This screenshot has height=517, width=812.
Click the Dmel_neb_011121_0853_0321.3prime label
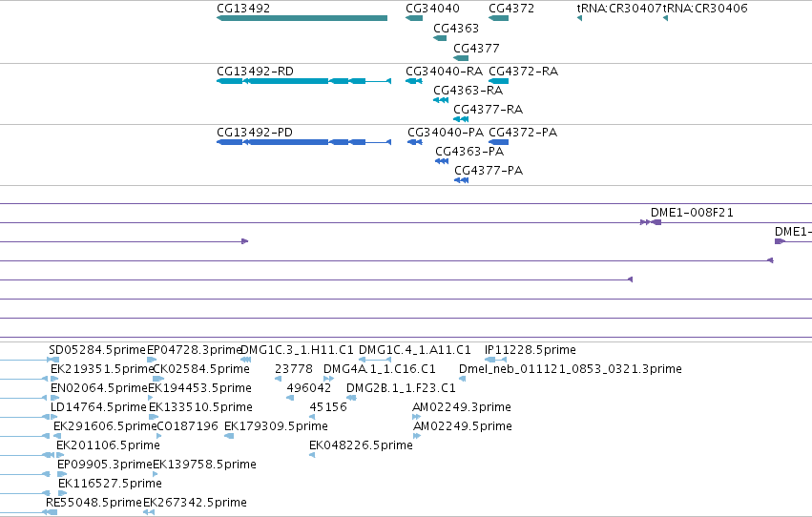click(x=571, y=369)
